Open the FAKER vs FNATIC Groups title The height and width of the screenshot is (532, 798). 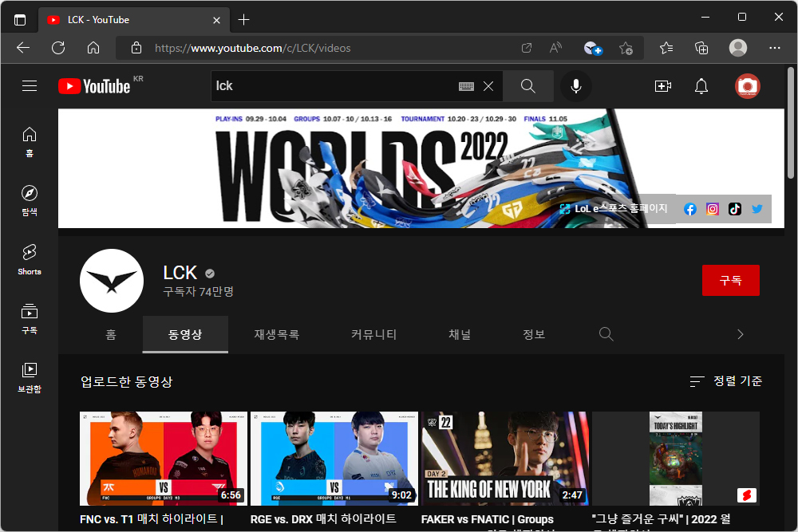coord(487,519)
